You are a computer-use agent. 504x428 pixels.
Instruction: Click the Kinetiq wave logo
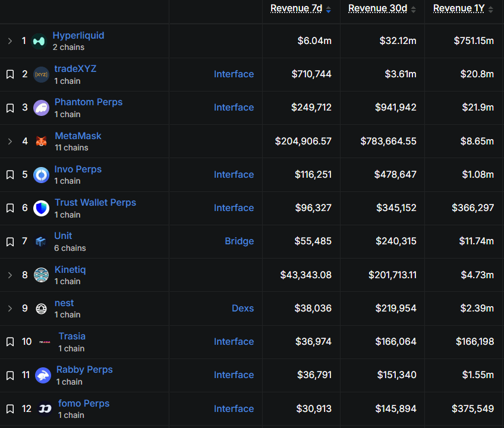click(x=42, y=275)
